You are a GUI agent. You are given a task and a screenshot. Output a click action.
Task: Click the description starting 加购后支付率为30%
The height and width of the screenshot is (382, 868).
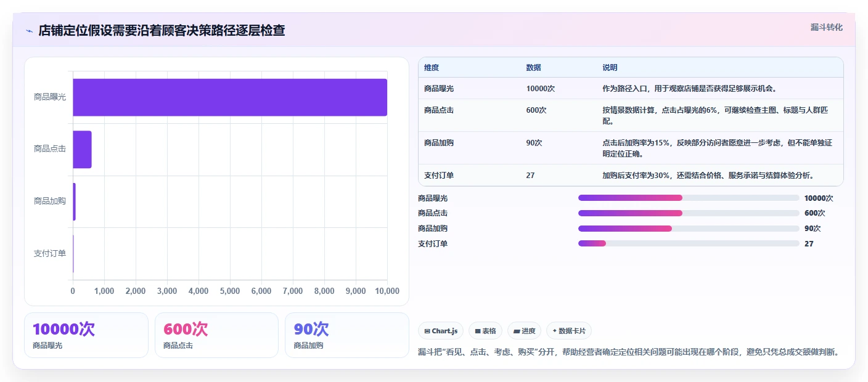(x=708, y=176)
